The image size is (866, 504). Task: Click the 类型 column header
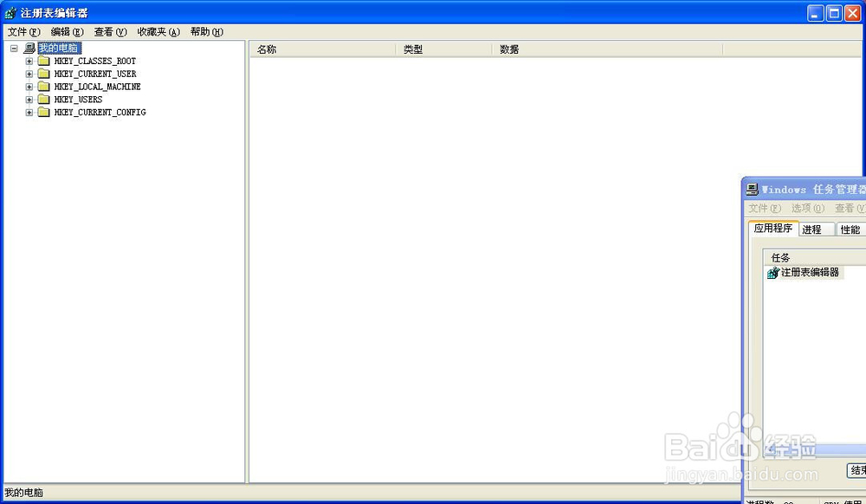444,49
